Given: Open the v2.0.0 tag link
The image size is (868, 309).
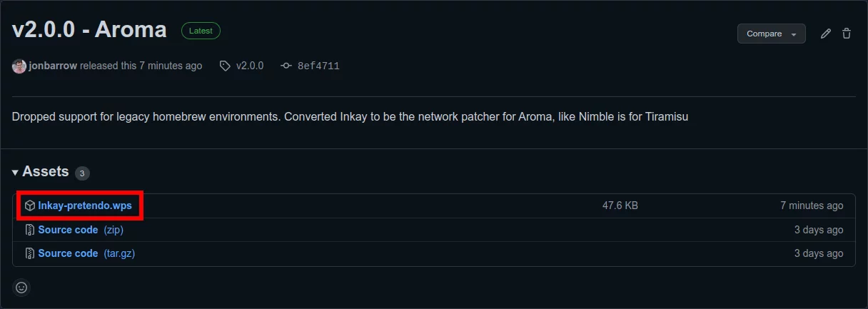Looking at the screenshot, I should [x=250, y=66].
